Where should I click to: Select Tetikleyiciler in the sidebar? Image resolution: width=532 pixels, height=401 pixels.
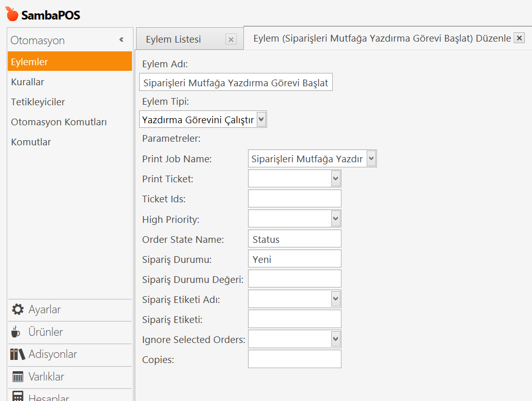point(38,102)
